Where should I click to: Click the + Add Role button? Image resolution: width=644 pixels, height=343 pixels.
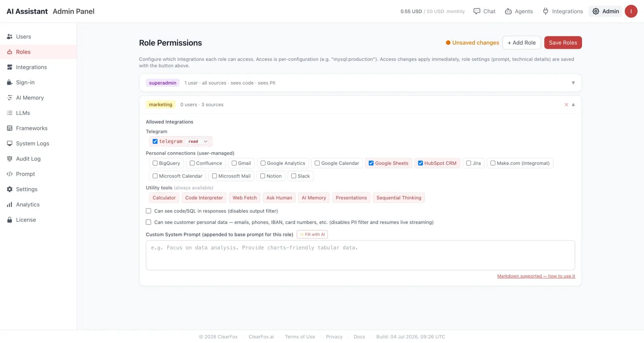tap(521, 43)
